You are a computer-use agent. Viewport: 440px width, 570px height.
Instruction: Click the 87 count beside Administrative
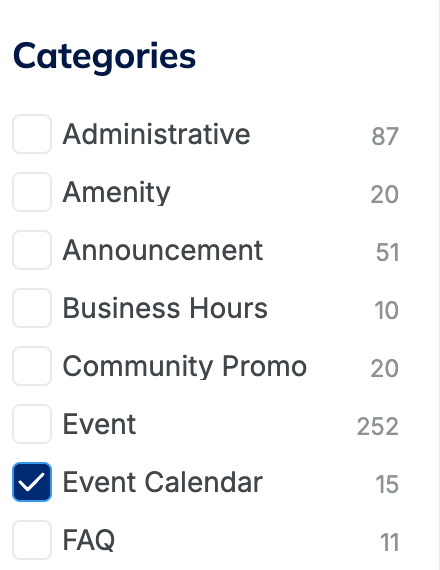[x=385, y=136]
